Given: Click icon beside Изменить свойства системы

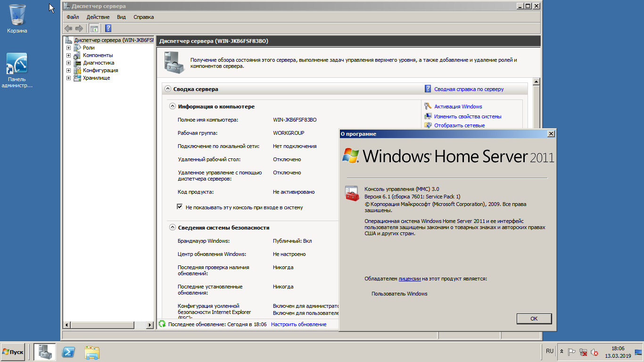Looking at the screenshot, I should pos(428,116).
